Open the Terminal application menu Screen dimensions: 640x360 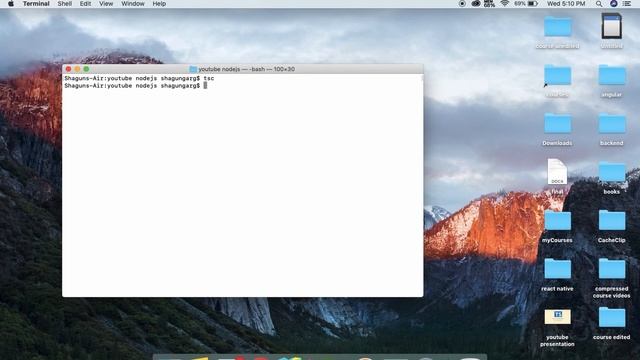pos(36,4)
